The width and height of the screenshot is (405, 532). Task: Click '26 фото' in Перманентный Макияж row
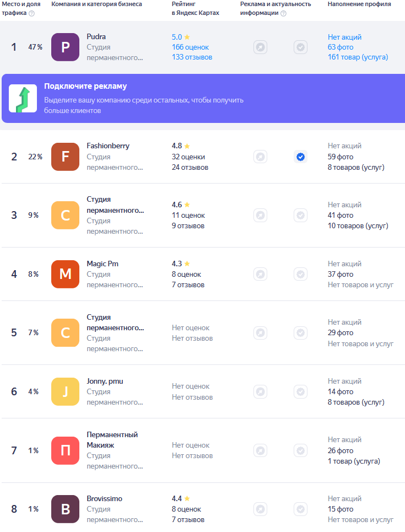pyautogui.click(x=341, y=450)
